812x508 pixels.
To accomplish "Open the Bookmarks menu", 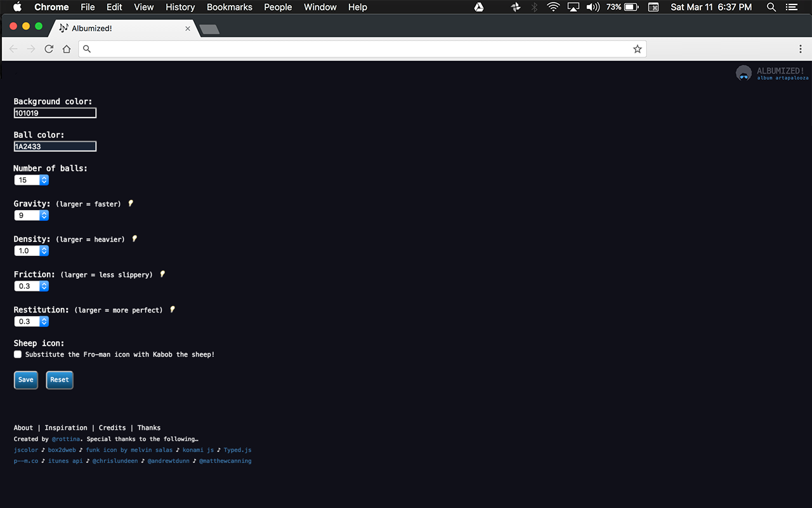I will coord(230,7).
